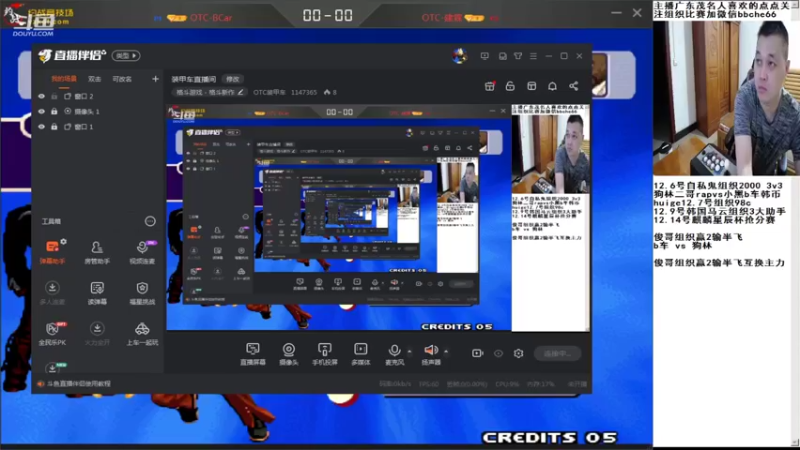Open settings gear on 弹幕助手 tool
Screen dimensions: 800x450
tap(63, 241)
